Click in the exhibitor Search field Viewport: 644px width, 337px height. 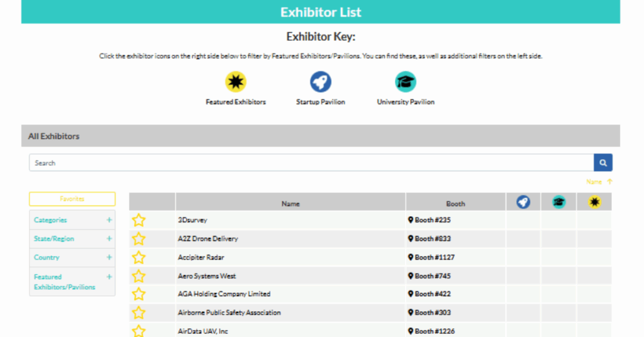[x=311, y=163]
